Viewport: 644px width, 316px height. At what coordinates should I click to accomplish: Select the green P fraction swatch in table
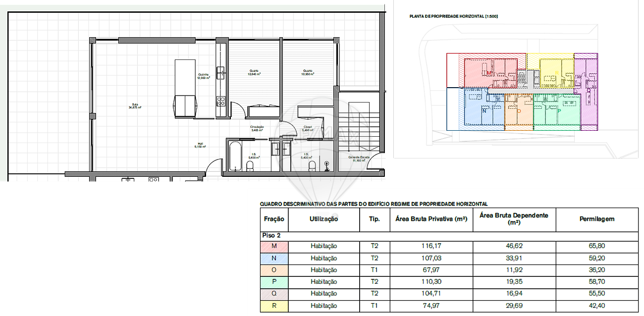point(274,282)
